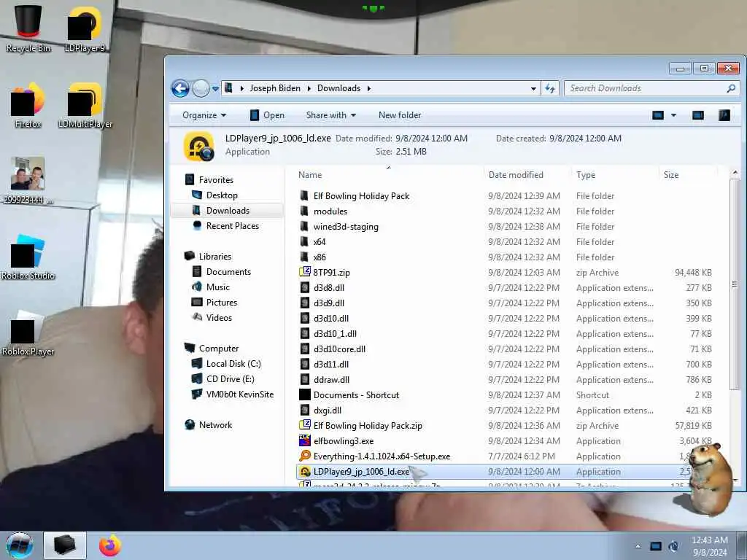The image size is (747, 560).
Task: Open the Videos library
Action: coord(212,318)
